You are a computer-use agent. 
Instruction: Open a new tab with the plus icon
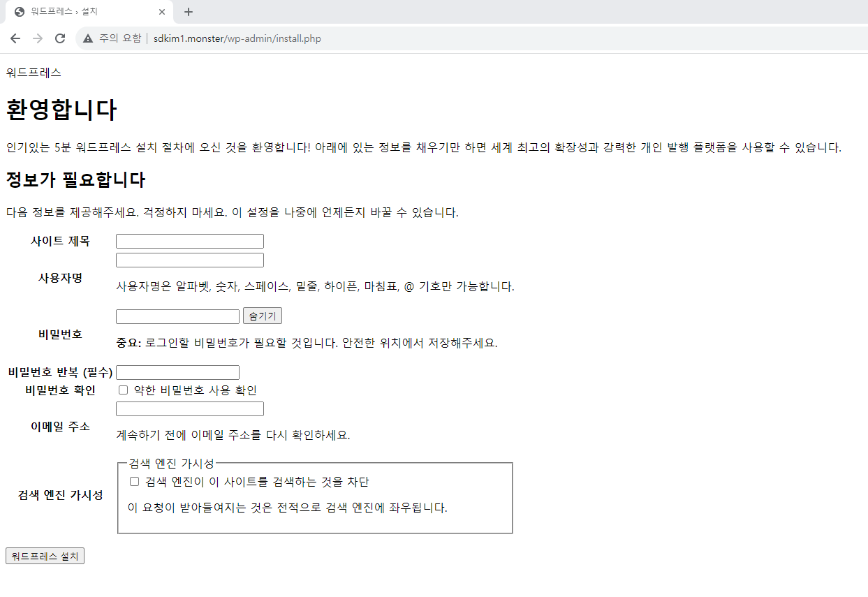pos(189,12)
